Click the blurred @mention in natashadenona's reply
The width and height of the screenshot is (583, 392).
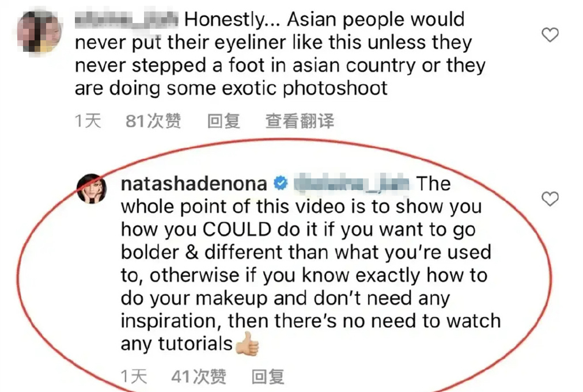[351, 184]
